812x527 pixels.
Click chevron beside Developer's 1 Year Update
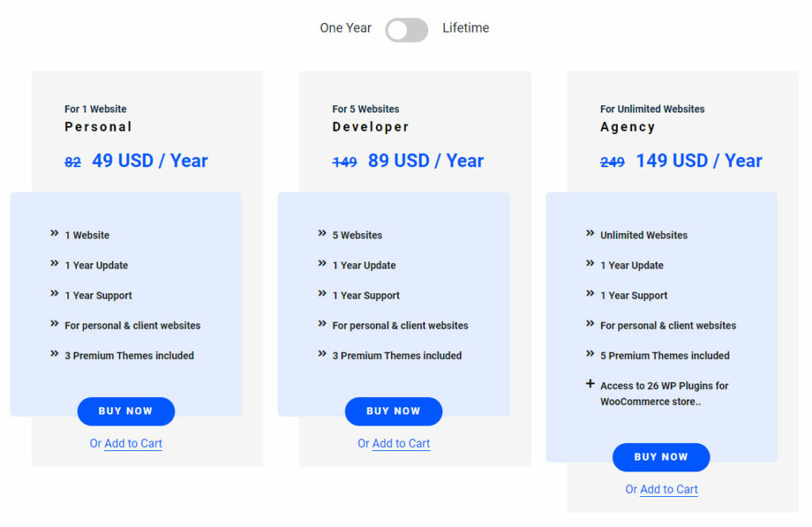(322, 263)
